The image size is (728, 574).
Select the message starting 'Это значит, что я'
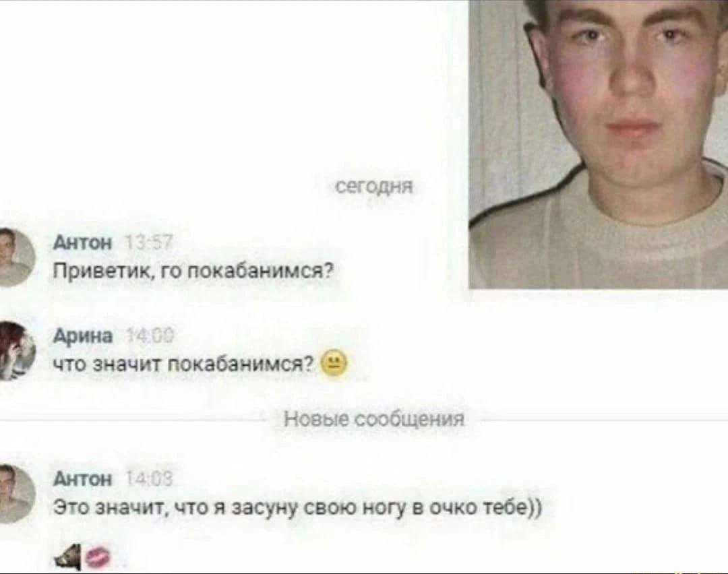298,507
